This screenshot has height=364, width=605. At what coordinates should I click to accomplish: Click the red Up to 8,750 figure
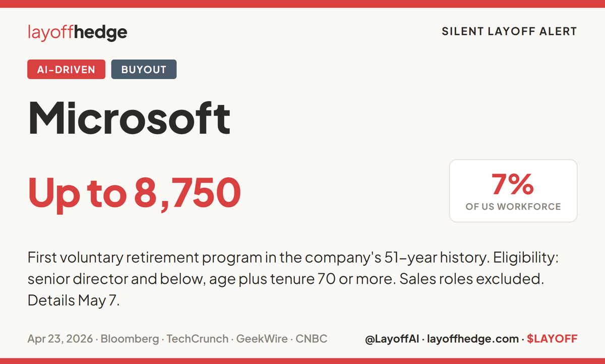pos(134,193)
